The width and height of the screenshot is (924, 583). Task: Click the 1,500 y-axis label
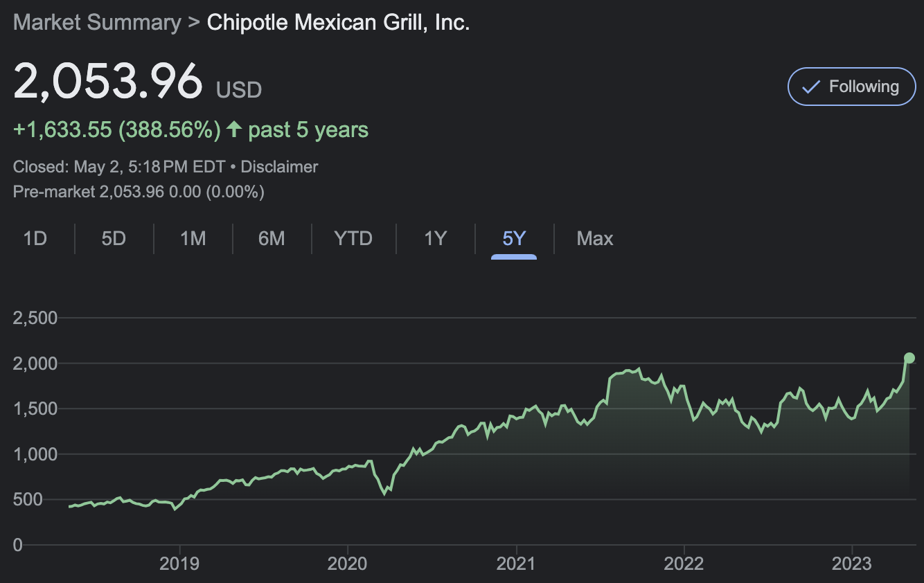[35, 409]
